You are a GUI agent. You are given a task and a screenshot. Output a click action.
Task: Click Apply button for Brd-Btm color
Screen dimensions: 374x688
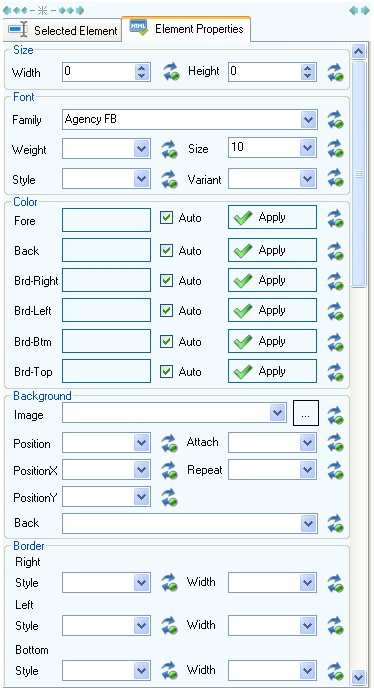point(272,341)
